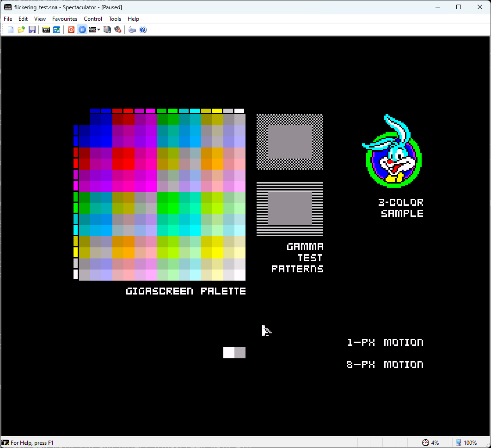Image resolution: width=491 pixels, height=448 pixels.
Task: Save snapshot with the floppy disk icon
Action: click(32, 30)
